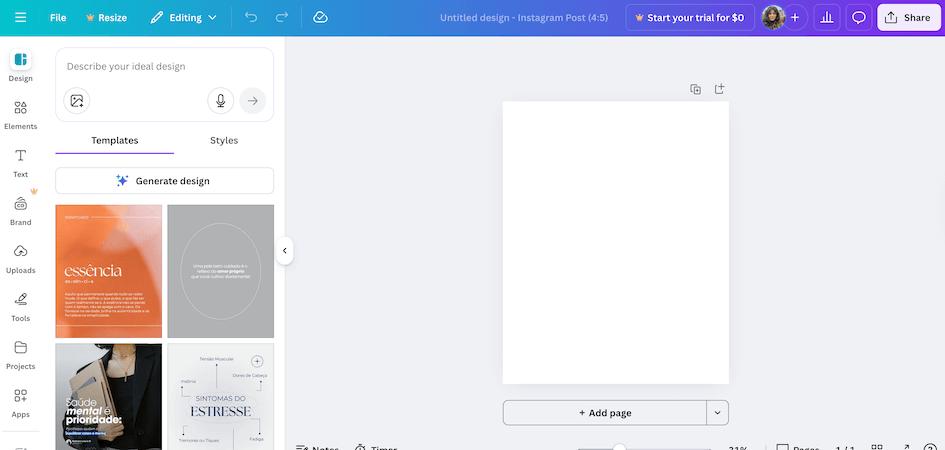Screen dimensions: 945x450
Task: Duplicate the page with copy icon
Action: (x=695, y=89)
